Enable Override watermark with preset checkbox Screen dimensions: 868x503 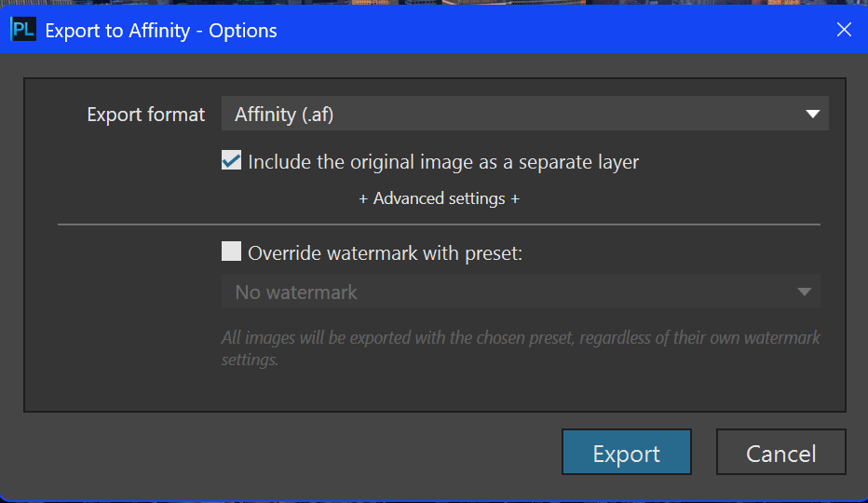tap(231, 251)
